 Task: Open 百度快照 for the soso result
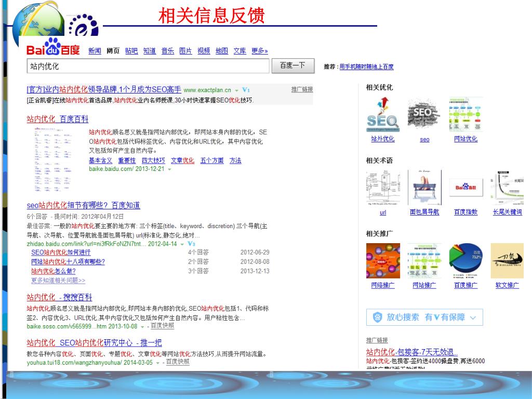pyautogui.click(x=162, y=326)
